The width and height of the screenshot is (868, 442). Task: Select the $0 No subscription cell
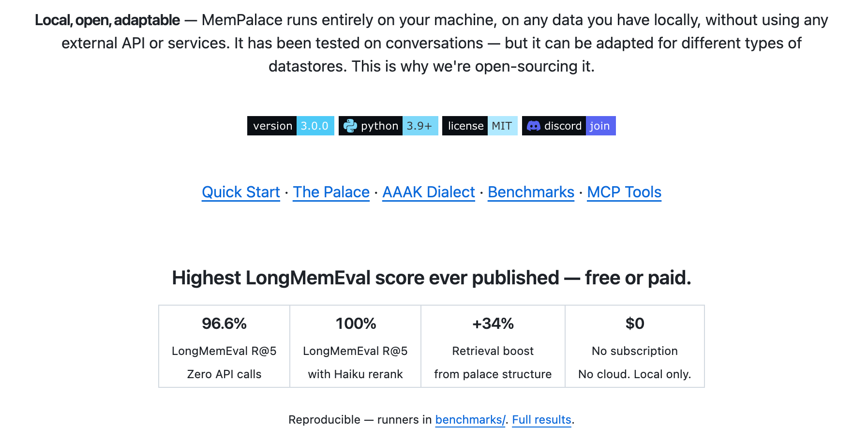coord(635,346)
